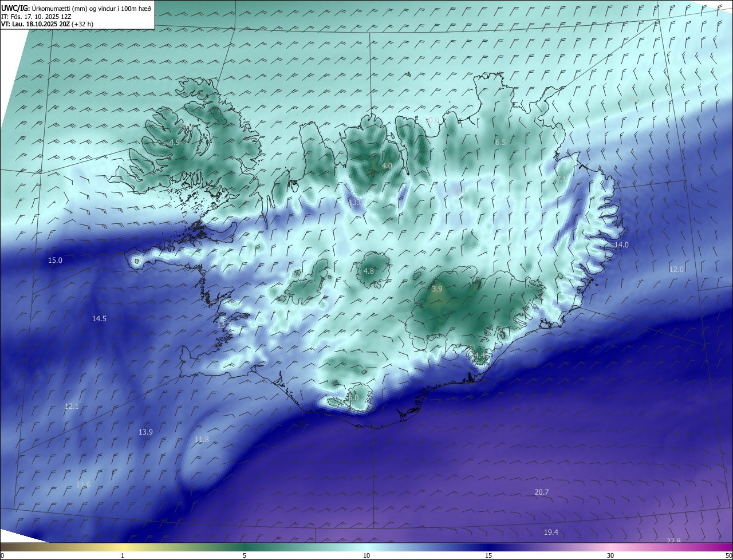Click the 14.5 precipitable water value
This screenshot has width=733, height=560.
99,318
